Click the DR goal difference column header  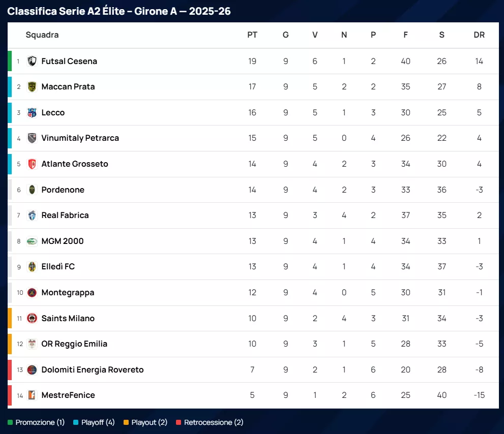479,35
